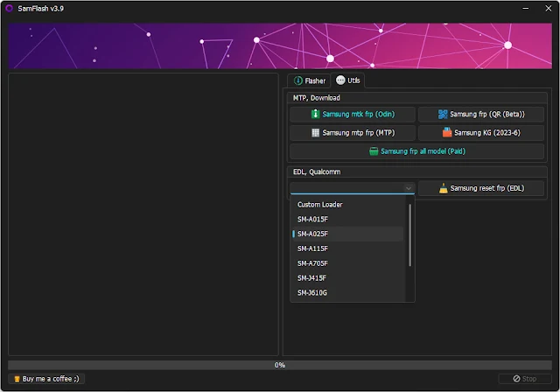Choose the highlighted SM-A025F entry
The height and width of the screenshot is (392, 560).
pyautogui.click(x=348, y=234)
